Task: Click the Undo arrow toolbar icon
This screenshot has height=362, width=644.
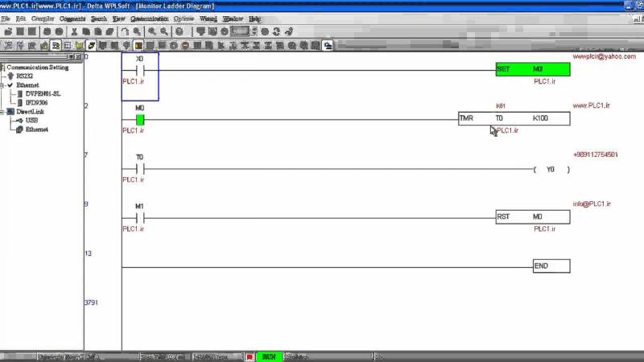Action: 125,31
